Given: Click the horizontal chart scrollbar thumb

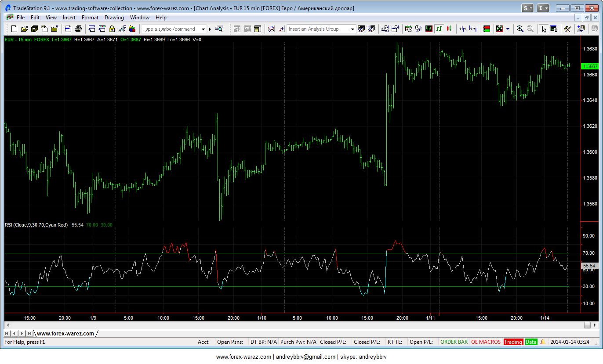Looking at the screenshot, I should tap(587, 325).
